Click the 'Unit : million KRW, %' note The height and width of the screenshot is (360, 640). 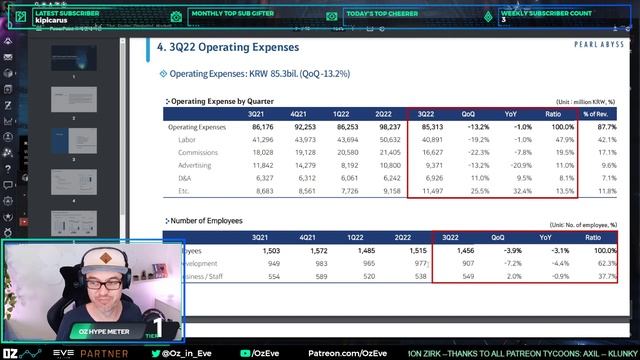pyautogui.click(x=585, y=102)
